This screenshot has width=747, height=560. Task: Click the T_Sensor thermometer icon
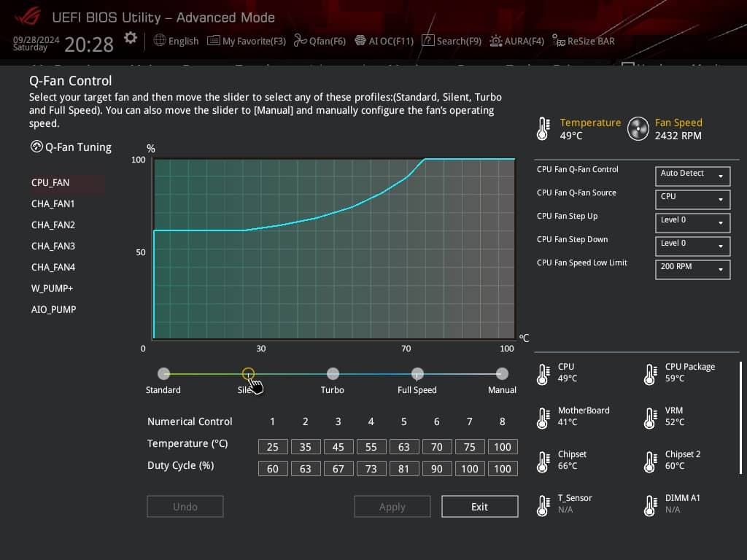coord(543,506)
